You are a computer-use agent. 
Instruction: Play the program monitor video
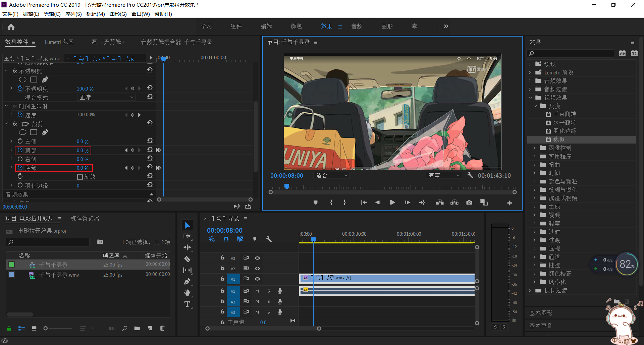tap(392, 203)
